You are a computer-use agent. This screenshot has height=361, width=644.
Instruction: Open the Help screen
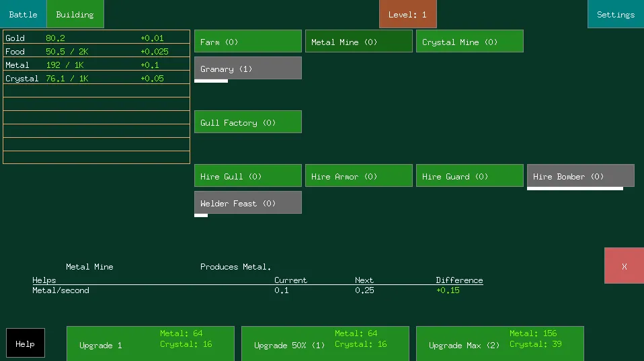tap(26, 344)
